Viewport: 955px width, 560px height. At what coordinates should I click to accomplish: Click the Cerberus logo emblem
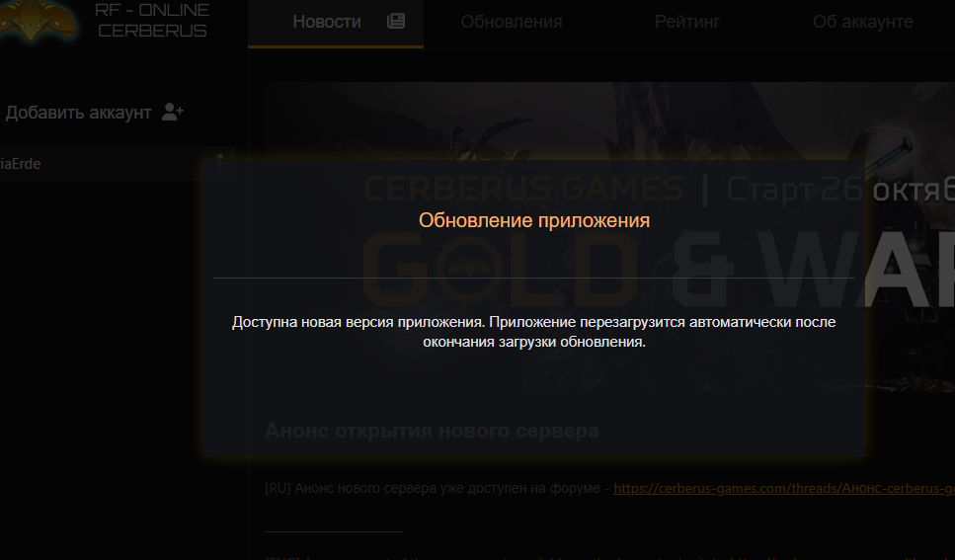38,20
